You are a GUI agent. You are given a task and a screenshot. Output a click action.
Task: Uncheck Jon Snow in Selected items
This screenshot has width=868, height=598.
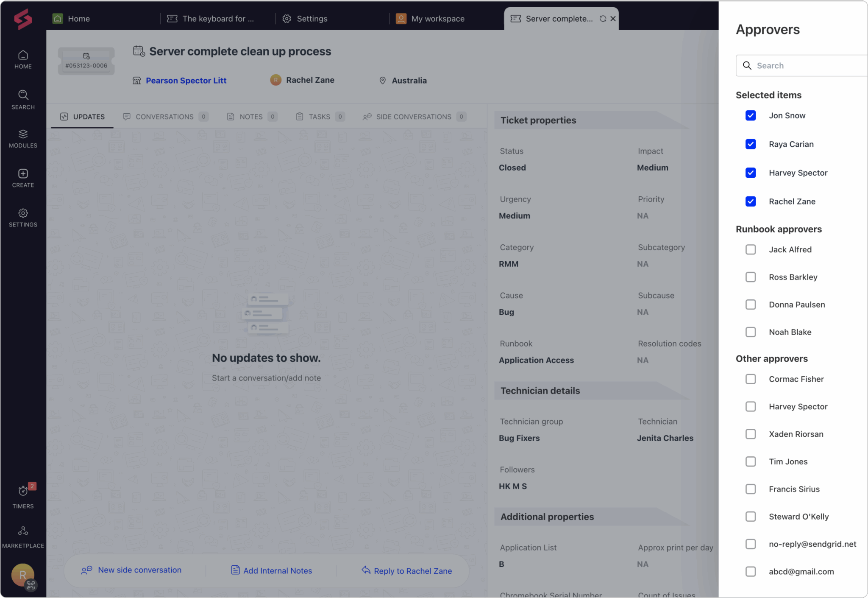(x=750, y=115)
